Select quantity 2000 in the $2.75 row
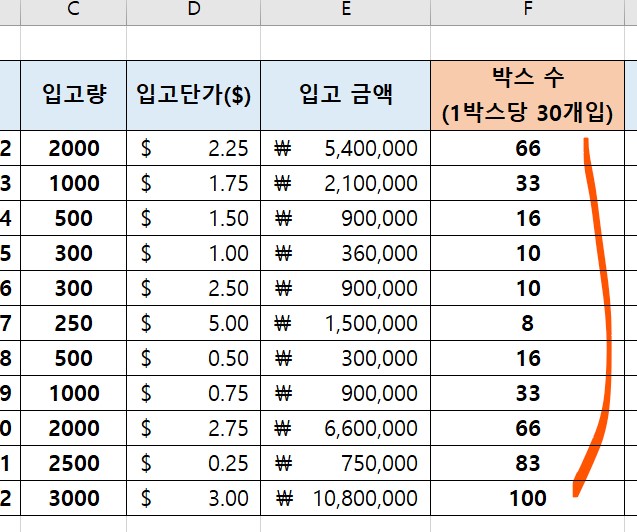The height and width of the screenshot is (532, 637). [x=74, y=428]
